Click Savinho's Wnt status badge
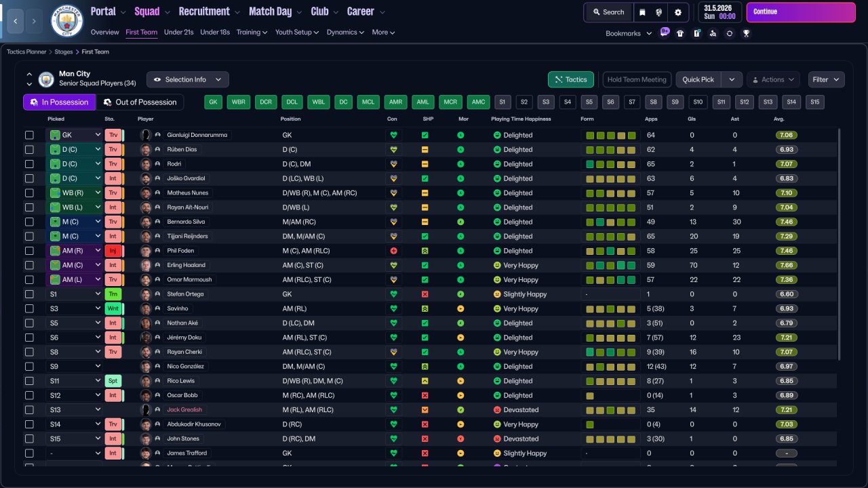Image resolution: width=868 pixels, height=488 pixels. point(113,308)
